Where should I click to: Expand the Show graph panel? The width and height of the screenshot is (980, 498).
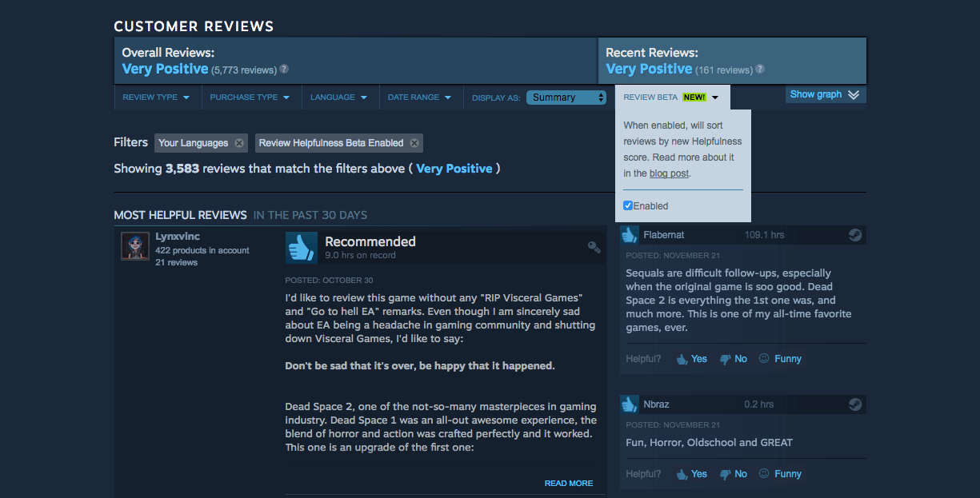[x=826, y=94]
